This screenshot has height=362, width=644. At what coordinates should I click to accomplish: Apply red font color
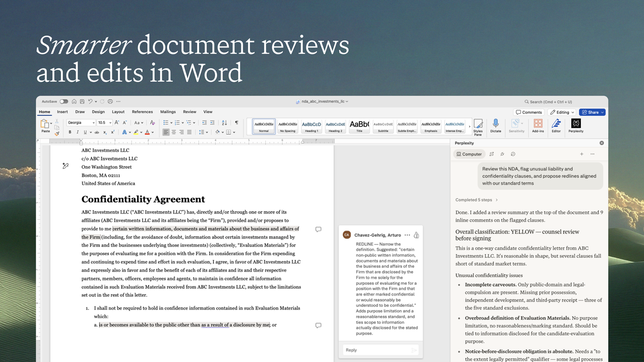pyautogui.click(x=147, y=132)
